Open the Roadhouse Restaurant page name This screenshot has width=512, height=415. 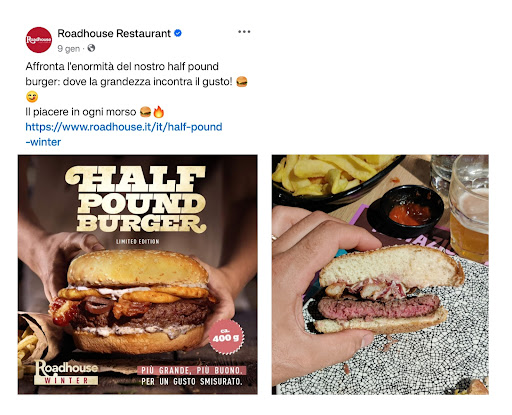[x=114, y=33]
